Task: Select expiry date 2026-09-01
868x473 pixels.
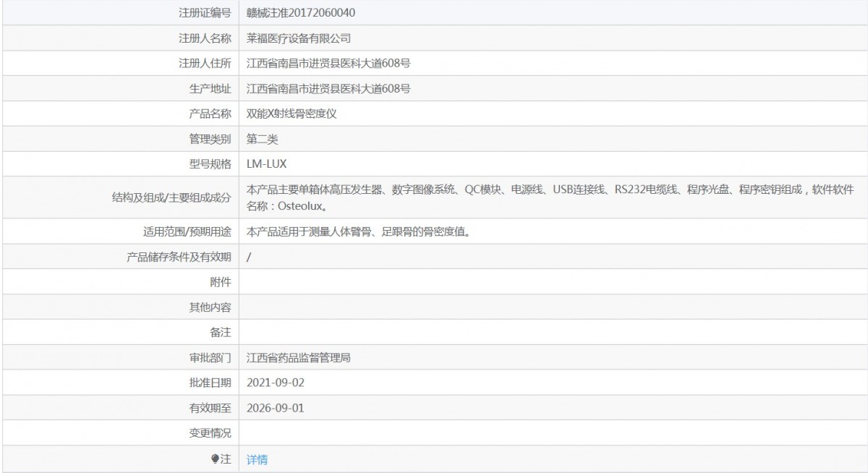Action: (276, 408)
